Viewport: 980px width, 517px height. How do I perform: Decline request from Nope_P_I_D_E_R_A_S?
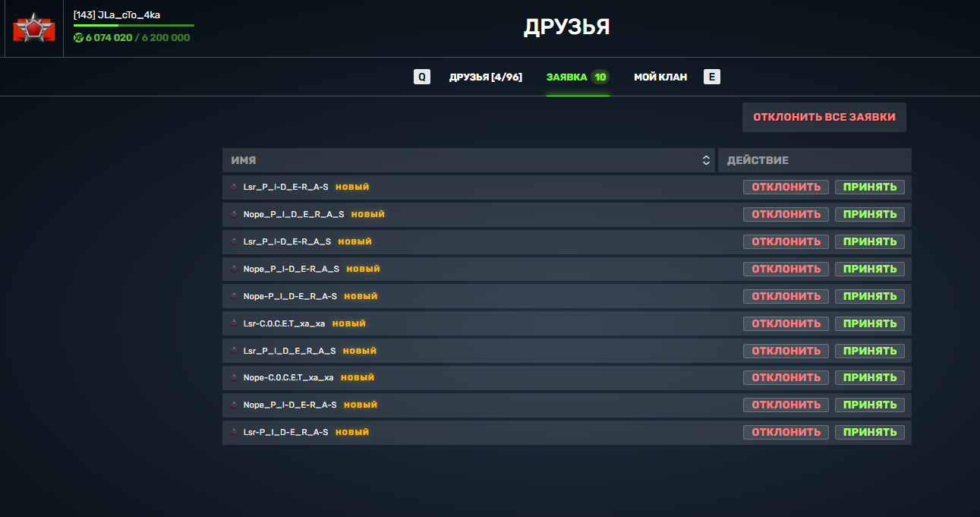(x=786, y=214)
